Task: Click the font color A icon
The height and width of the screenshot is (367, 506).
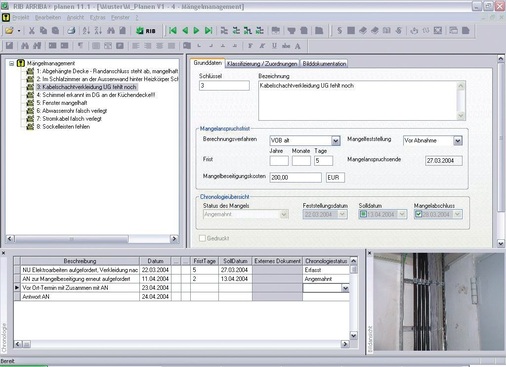Action: (298, 46)
